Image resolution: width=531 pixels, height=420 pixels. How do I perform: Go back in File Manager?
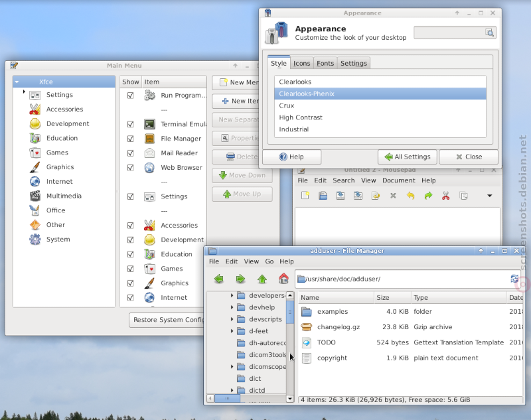[x=219, y=279]
